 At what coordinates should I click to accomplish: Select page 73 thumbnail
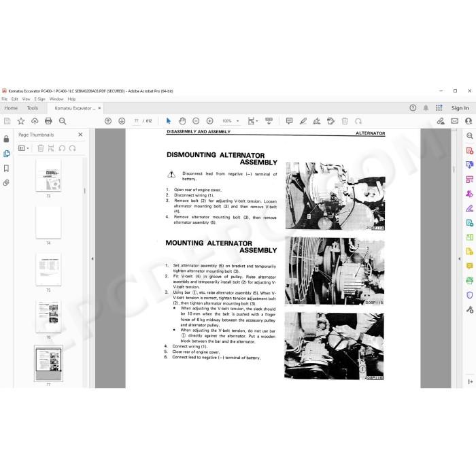pos(48,175)
